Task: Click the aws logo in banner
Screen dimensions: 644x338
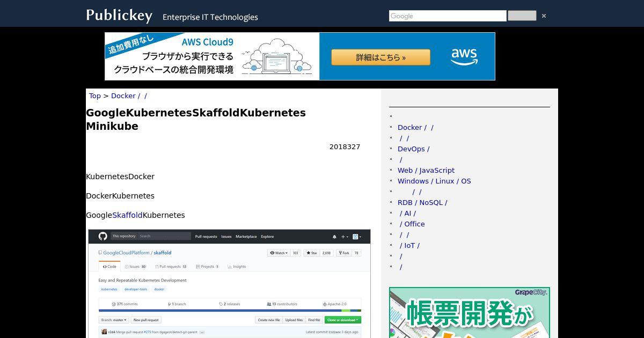Action: (x=464, y=56)
